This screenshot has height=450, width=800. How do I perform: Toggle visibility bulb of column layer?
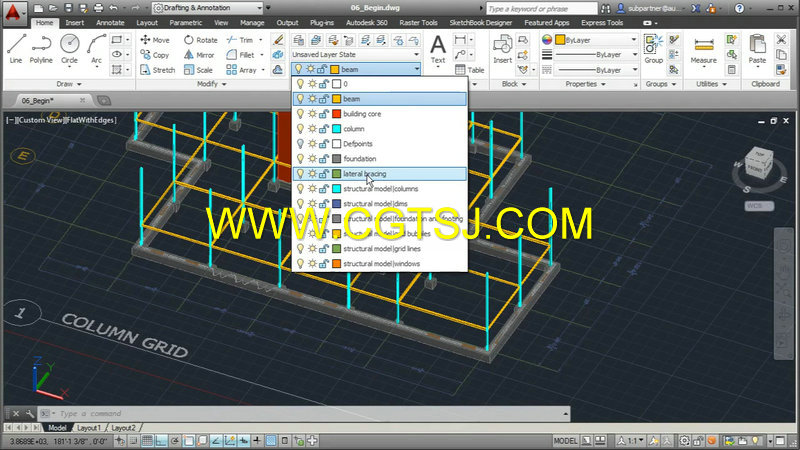300,129
